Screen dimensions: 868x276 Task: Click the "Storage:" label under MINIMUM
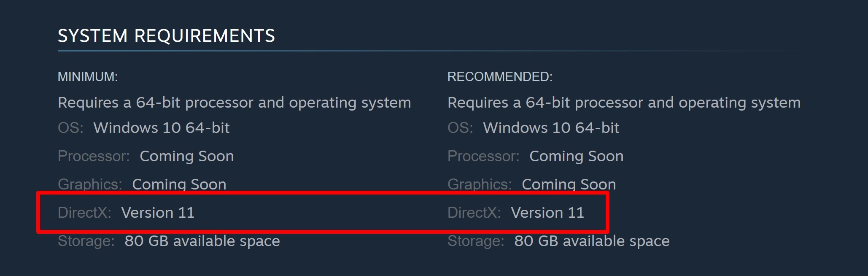[86, 241]
